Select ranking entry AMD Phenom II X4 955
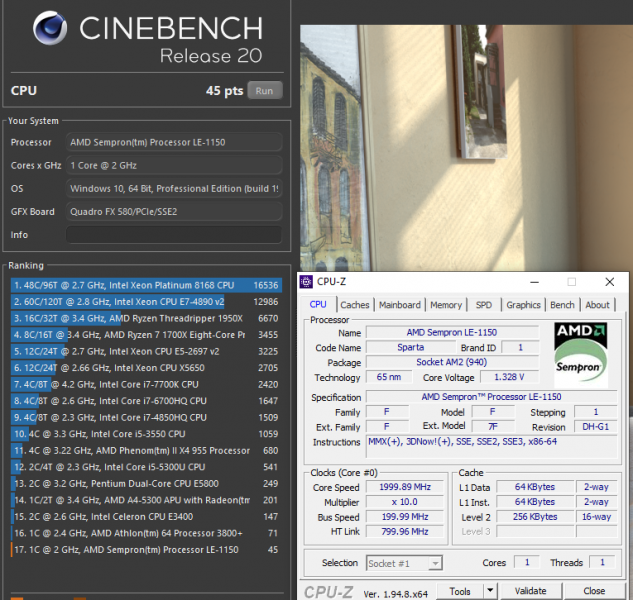This screenshot has width=633, height=600. click(146, 451)
